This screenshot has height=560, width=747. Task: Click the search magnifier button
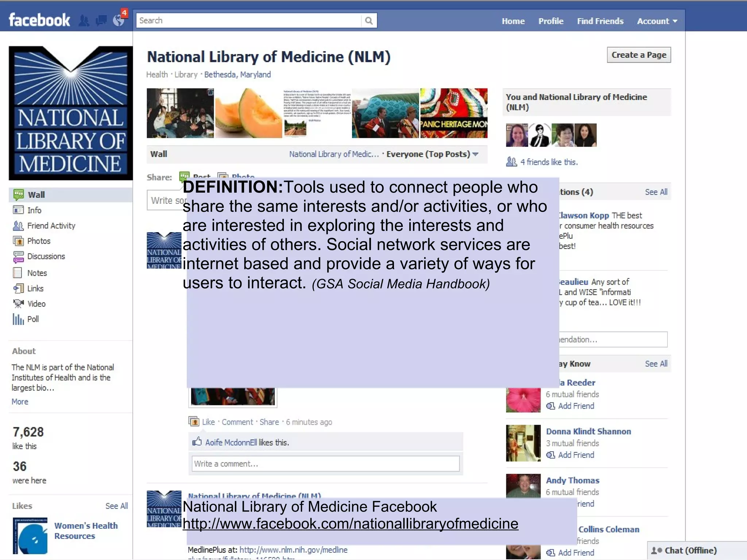(x=369, y=20)
